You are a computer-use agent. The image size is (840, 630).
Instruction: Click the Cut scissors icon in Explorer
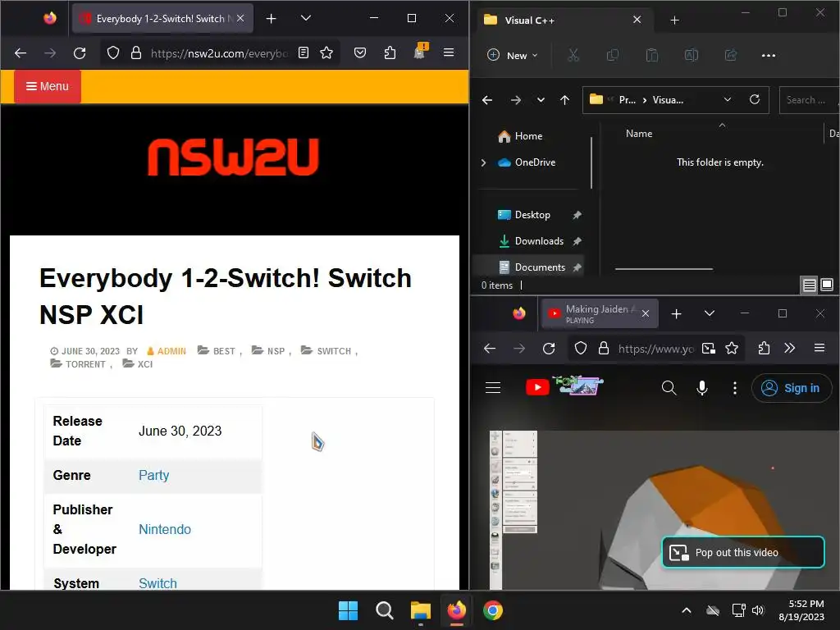(573, 55)
